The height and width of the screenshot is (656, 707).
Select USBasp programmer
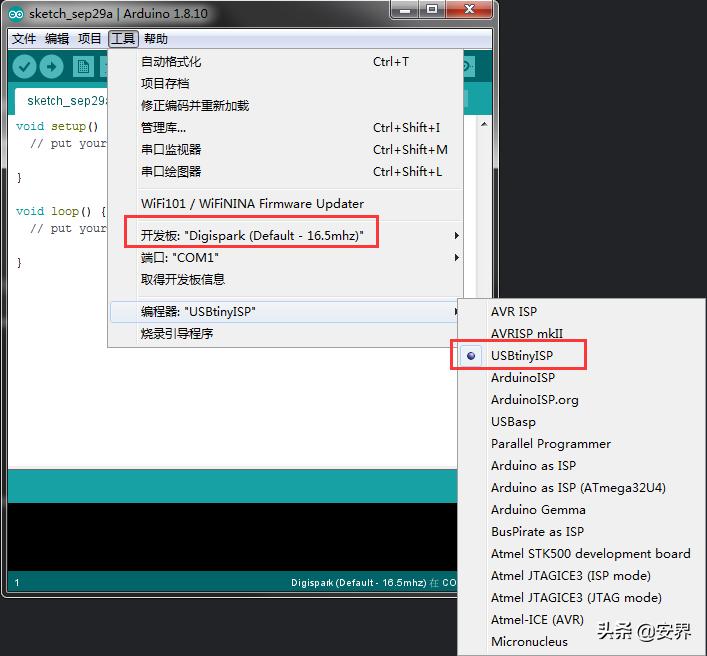click(x=581, y=422)
